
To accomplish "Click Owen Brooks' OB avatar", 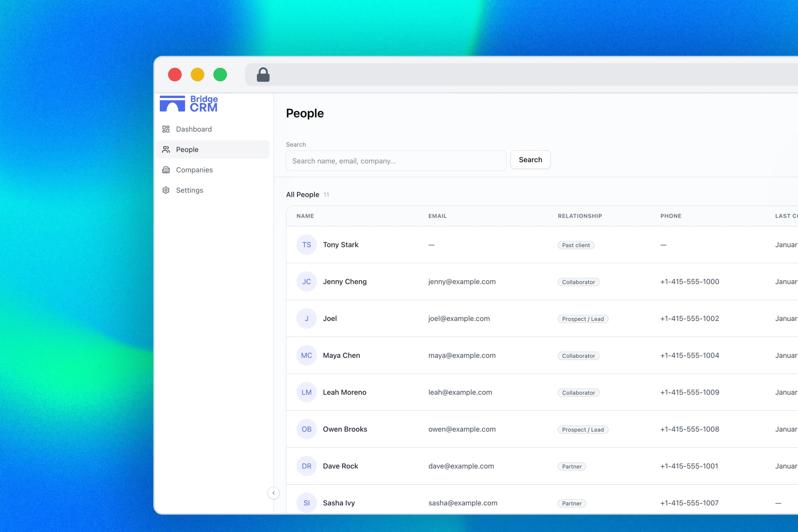I will coord(306,429).
